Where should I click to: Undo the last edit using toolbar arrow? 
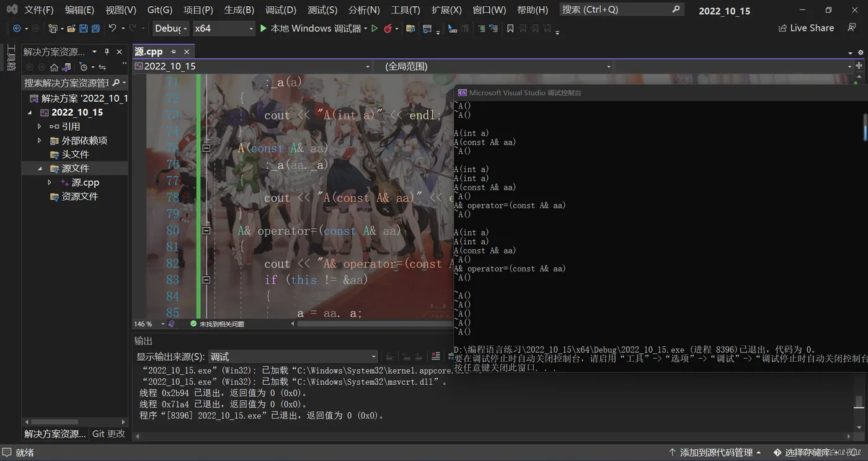(x=112, y=29)
